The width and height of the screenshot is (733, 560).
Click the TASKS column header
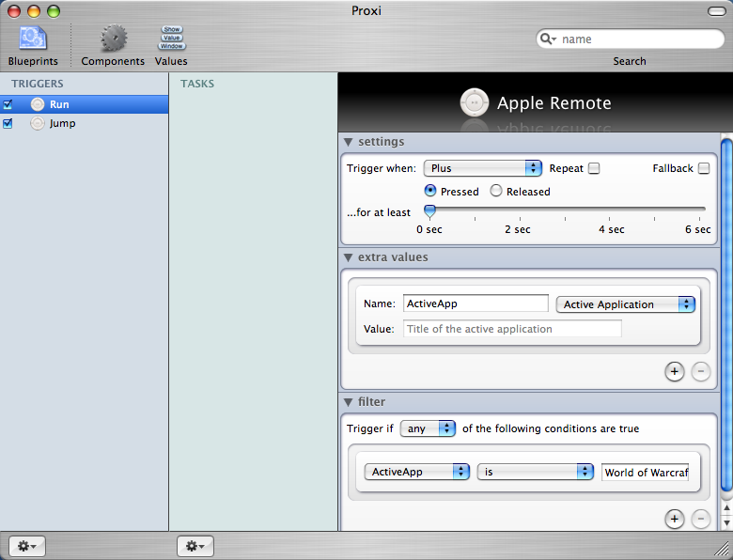(x=197, y=84)
